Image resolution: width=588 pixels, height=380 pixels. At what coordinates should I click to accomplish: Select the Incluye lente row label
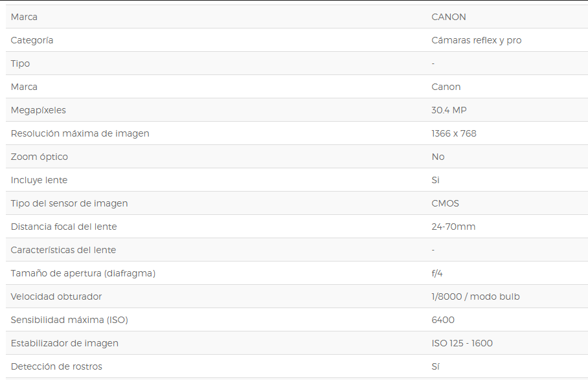click(39, 180)
